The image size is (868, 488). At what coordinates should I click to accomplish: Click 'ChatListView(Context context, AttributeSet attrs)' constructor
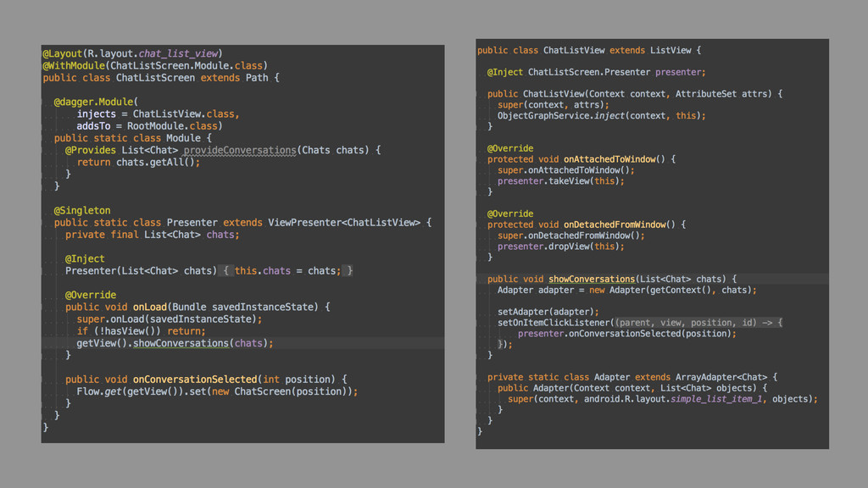pyautogui.click(x=647, y=94)
